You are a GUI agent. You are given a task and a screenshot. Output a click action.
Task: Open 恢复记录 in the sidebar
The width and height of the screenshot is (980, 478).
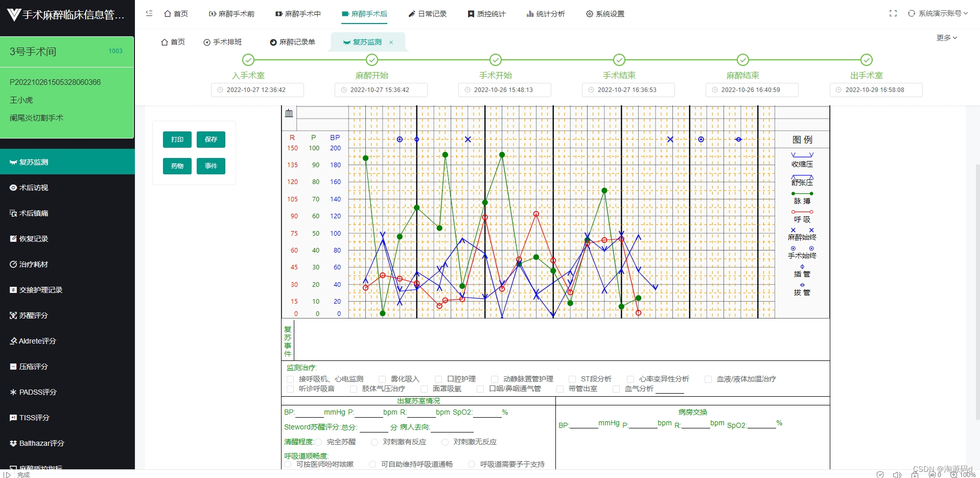67,239
